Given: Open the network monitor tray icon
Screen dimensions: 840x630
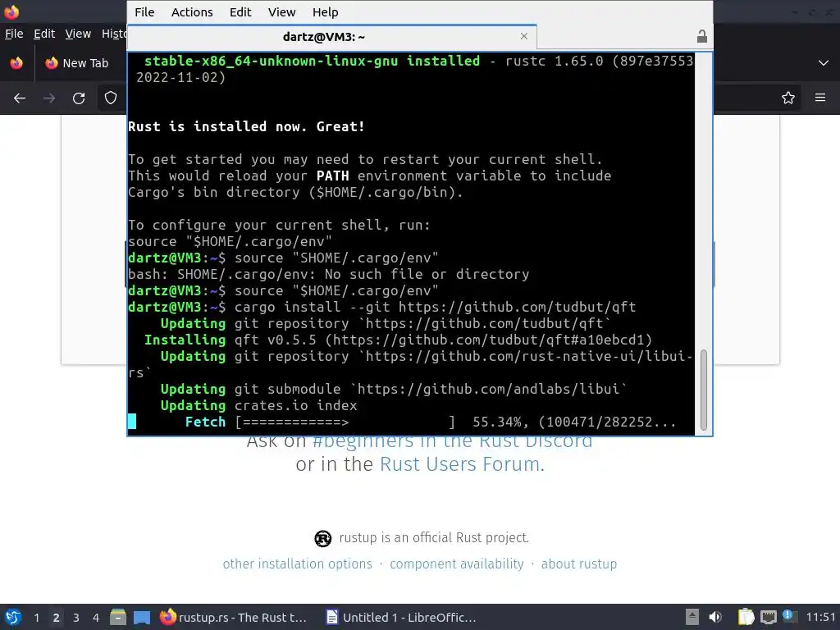Looking at the screenshot, I should [x=768, y=617].
